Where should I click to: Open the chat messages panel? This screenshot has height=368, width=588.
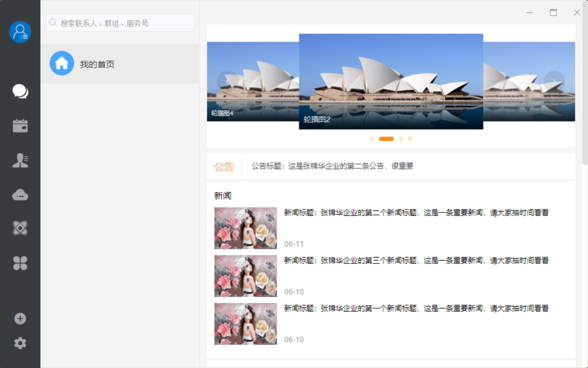20,91
